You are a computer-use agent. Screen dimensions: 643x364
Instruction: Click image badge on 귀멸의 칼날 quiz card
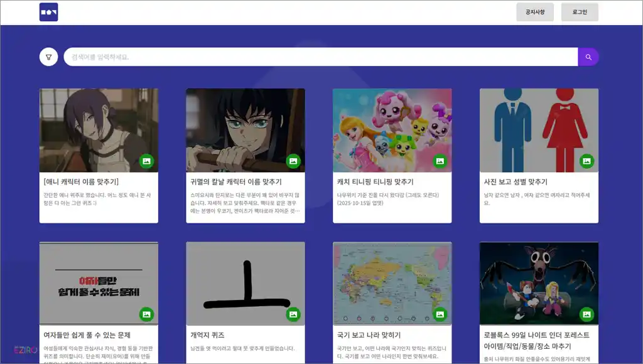pos(293,161)
